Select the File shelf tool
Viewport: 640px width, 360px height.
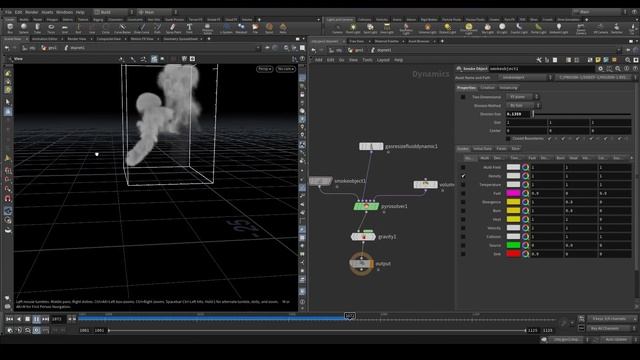255,28
